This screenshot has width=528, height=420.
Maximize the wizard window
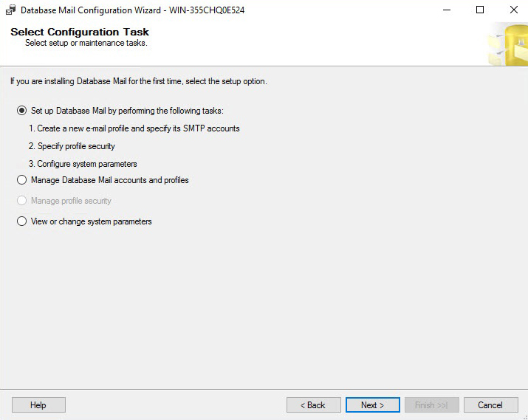(480, 10)
